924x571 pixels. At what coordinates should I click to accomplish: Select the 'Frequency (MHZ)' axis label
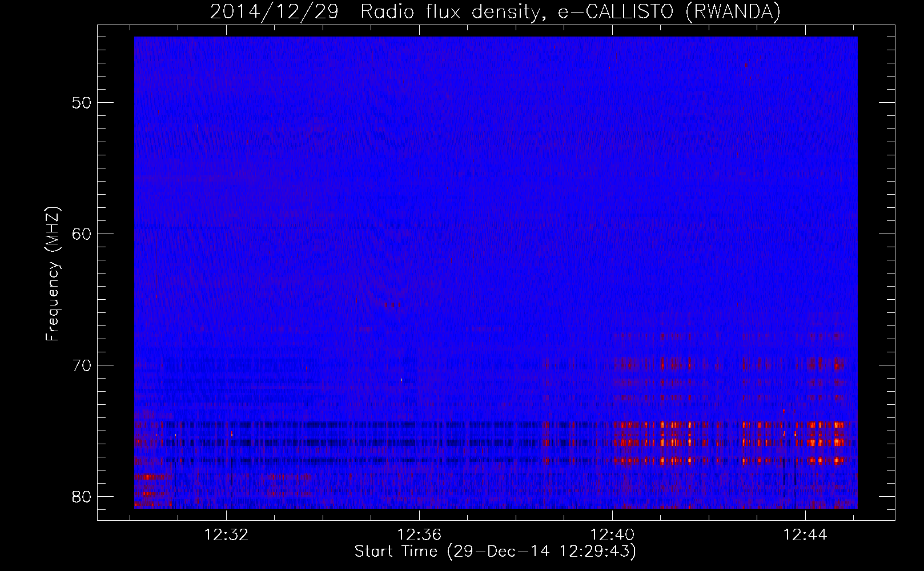coord(53,274)
